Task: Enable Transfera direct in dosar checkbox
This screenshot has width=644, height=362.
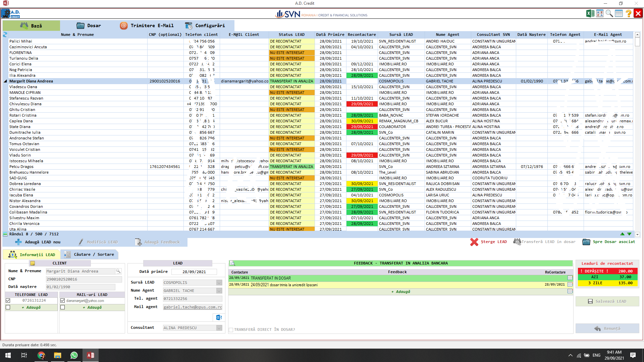Action: [231, 330]
